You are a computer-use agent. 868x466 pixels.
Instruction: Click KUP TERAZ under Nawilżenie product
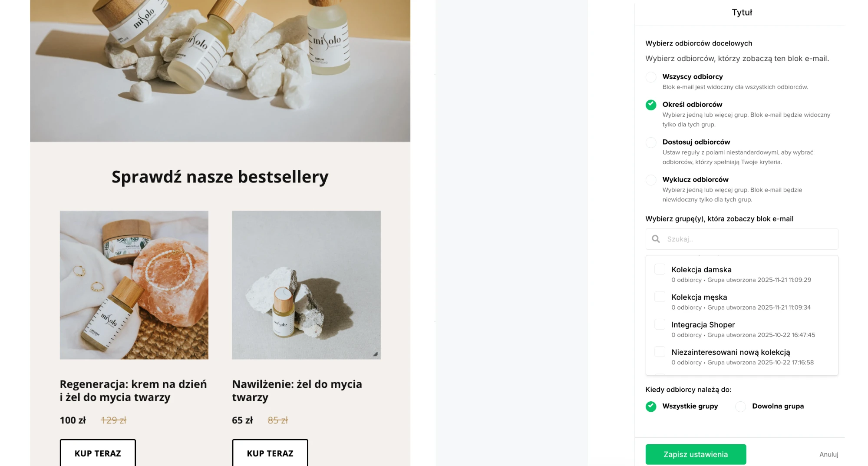(x=269, y=453)
